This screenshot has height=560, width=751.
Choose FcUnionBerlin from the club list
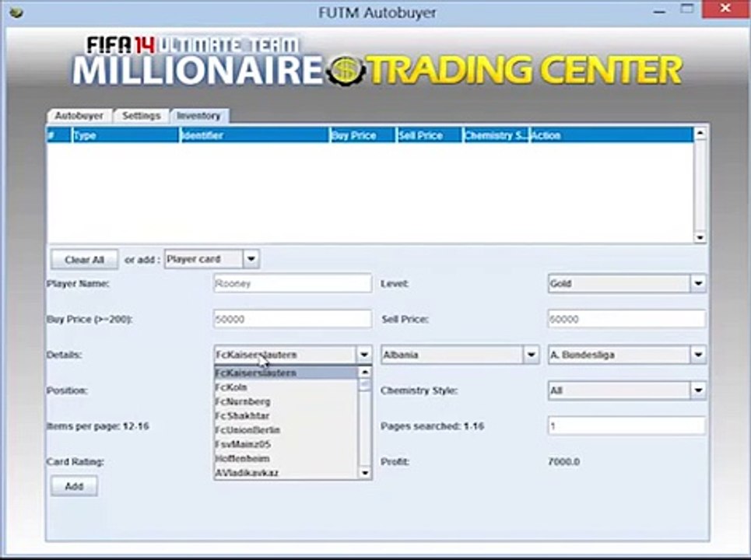pos(286,430)
